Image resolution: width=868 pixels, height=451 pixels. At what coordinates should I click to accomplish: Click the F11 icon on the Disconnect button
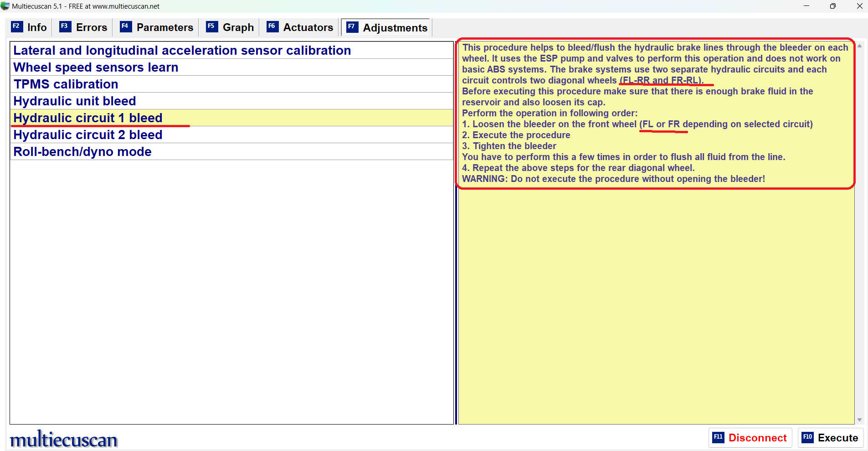[x=718, y=437]
